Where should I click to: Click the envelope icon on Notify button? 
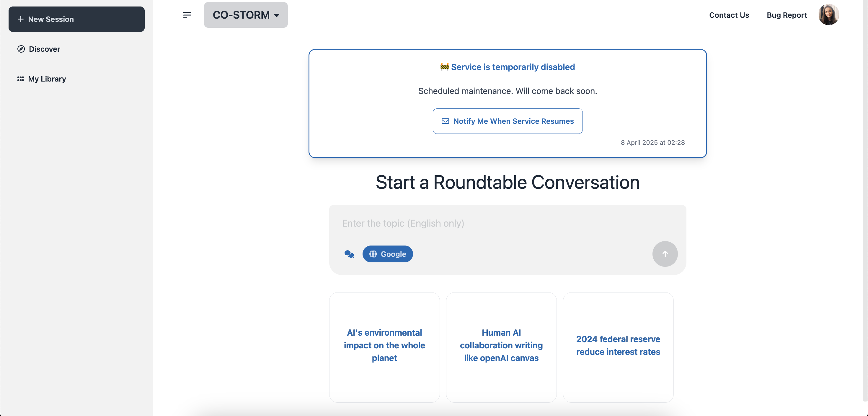click(x=445, y=121)
